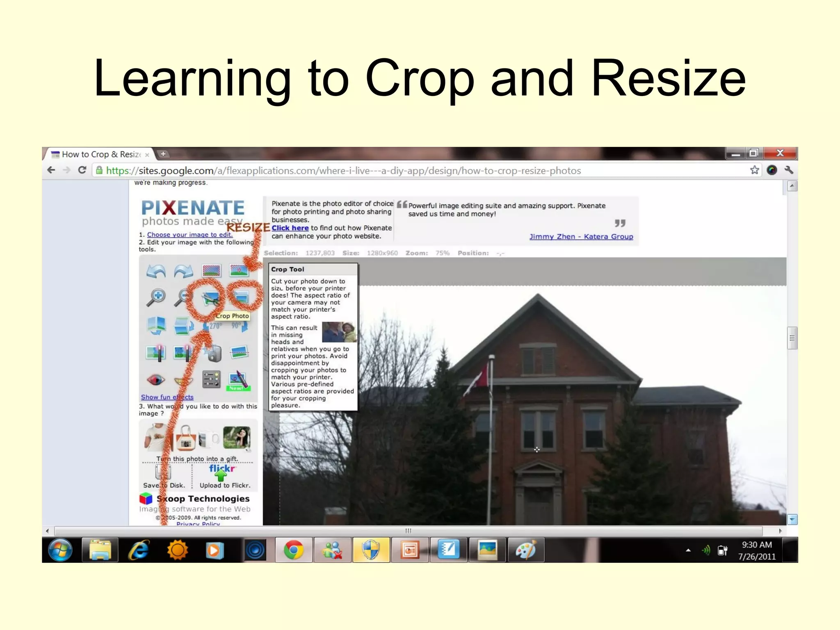
Task: Click the flower picture icon in top row
Action: click(x=239, y=270)
